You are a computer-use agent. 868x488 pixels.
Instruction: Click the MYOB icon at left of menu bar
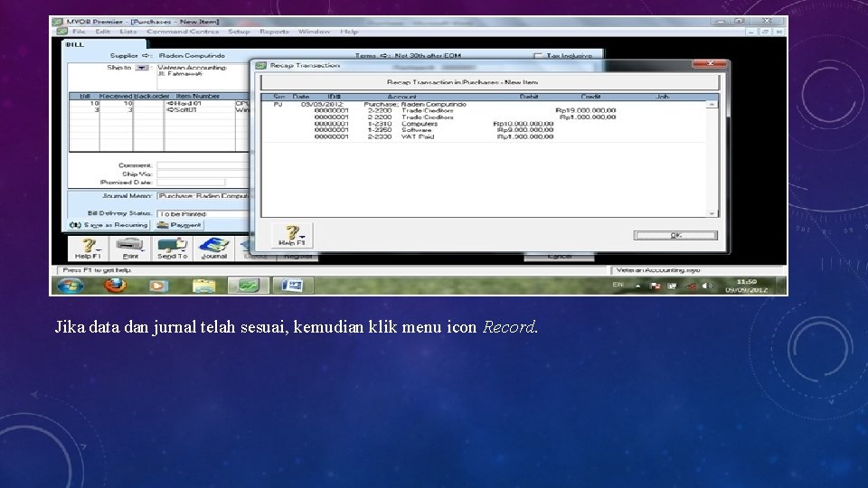[x=62, y=32]
